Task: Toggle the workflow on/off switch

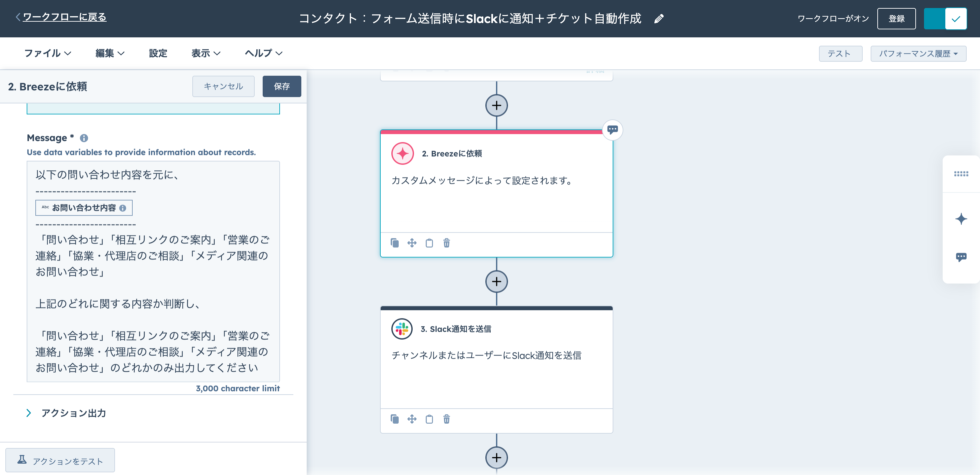Action: 945,19
